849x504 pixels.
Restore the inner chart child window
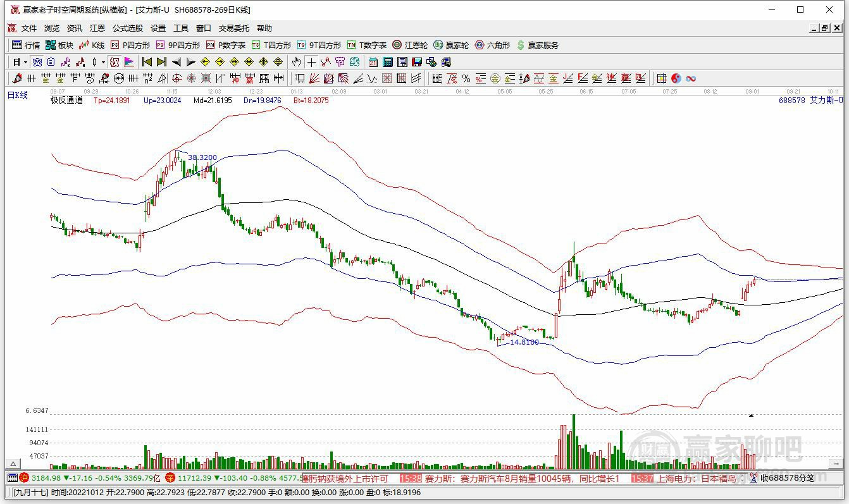[x=825, y=28]
